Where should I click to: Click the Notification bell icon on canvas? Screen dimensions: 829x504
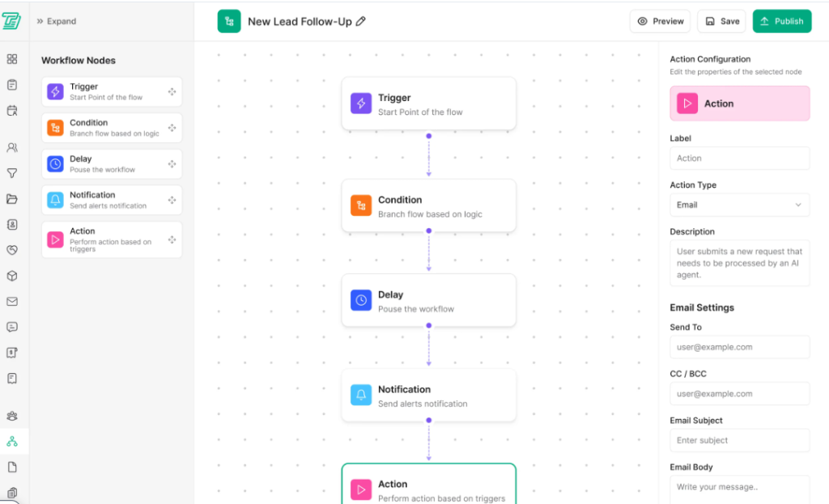pyautogui.click(x=361, y=395)
